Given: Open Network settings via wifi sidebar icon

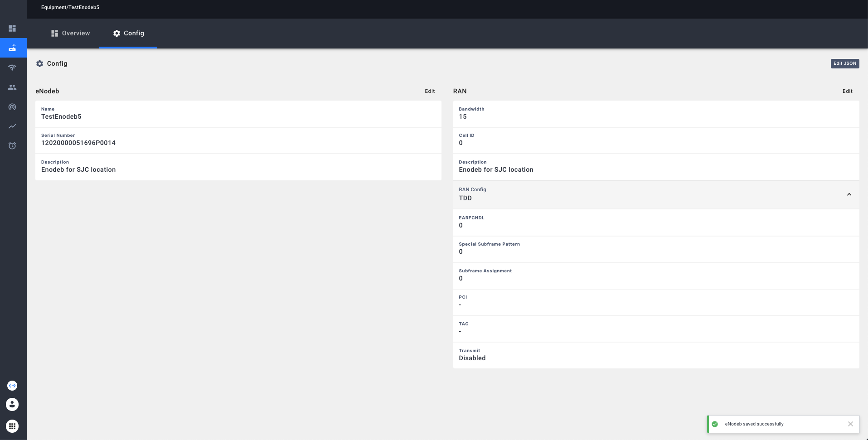Looking at the screenshot, I should [x=13, y=67].
